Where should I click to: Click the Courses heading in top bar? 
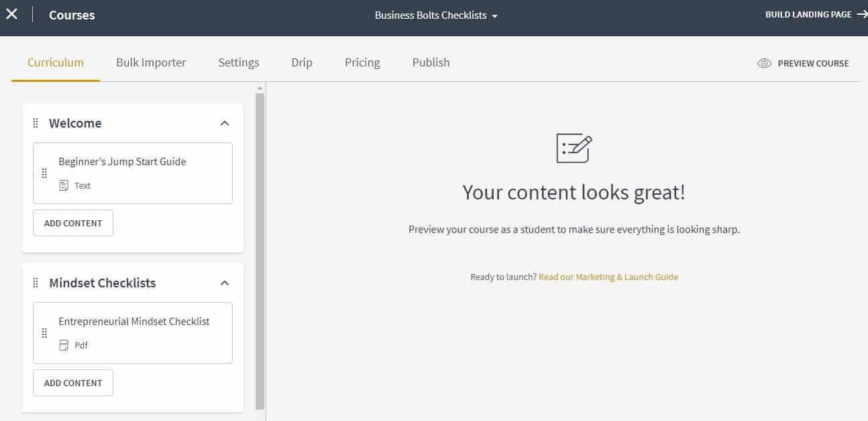click(x=72, y=15)
